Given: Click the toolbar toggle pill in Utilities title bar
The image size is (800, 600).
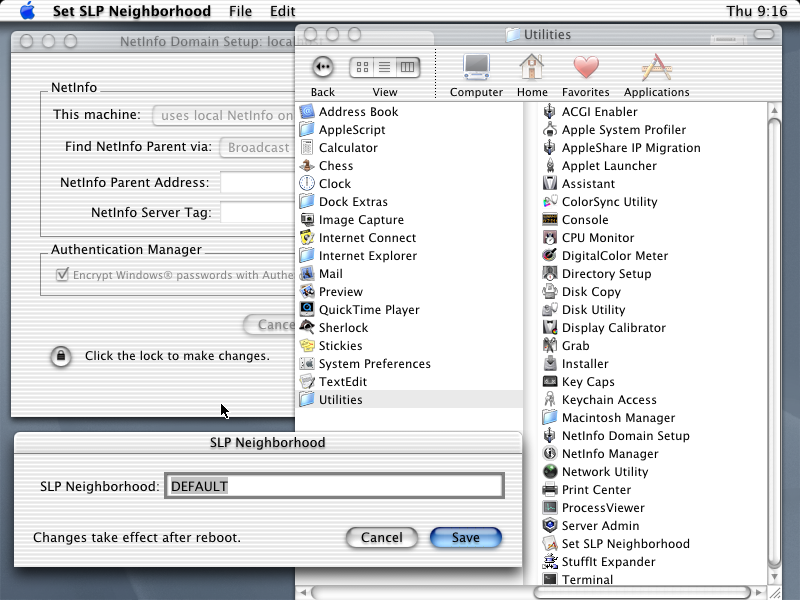Looking at the screenshot, I should (x=764, y=34).
